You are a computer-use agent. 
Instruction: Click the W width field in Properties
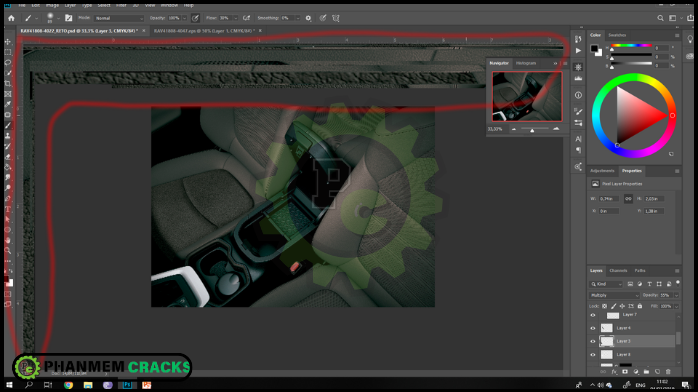pyautogui.click(x=609, y=199)
